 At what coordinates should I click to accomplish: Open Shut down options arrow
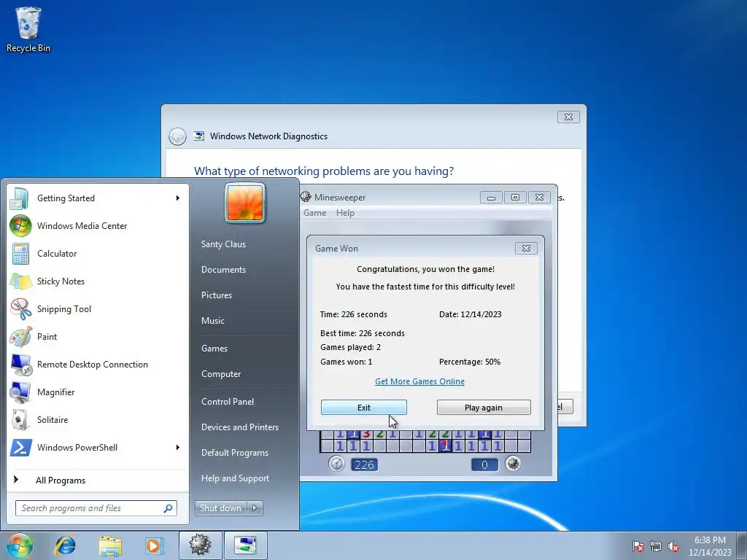click(255, 508)
